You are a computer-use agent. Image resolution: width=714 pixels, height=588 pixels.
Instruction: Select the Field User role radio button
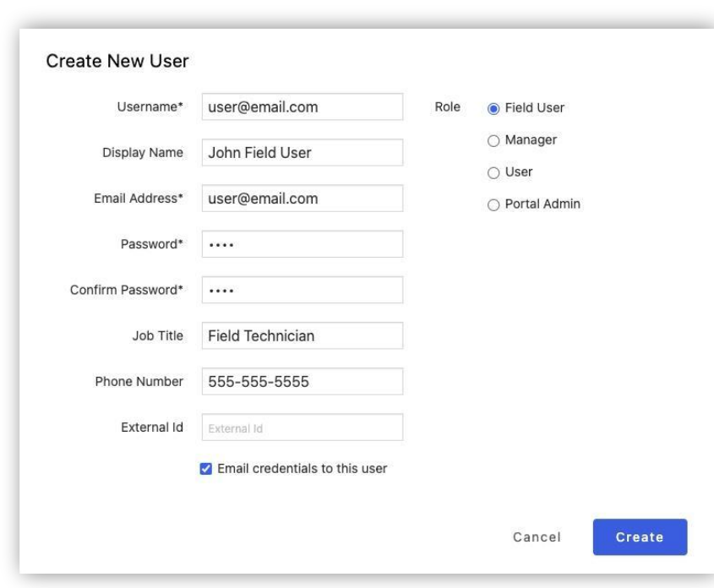493,108
